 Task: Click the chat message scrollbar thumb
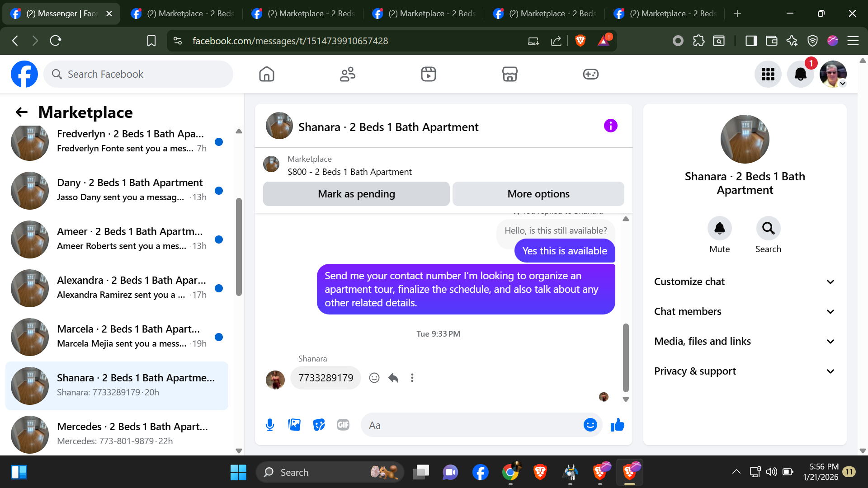tap(626, 357)
